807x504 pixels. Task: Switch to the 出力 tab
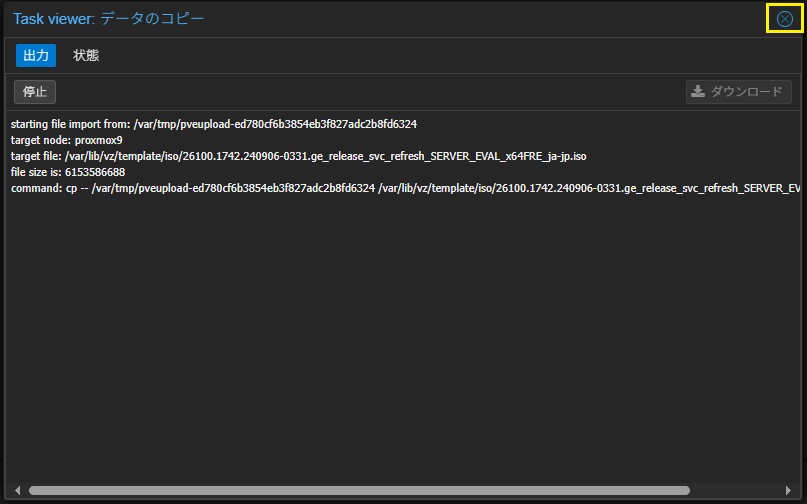click(36, 55)
